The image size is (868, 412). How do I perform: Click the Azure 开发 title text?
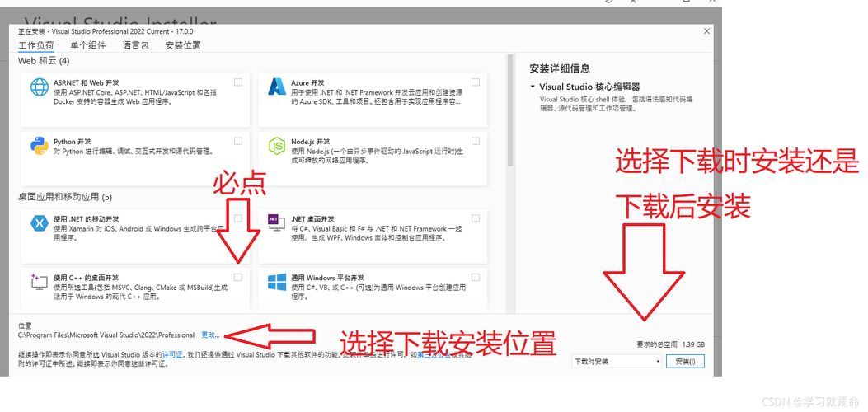click(x=307, y=83)
